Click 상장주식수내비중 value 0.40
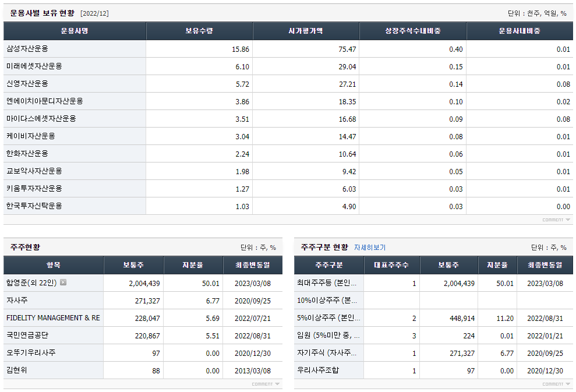The height and width of the screenshot is (392, 576). [456, 50]
